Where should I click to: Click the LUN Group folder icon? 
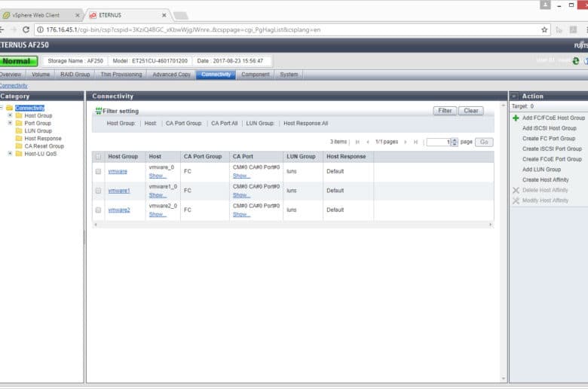[x=19, y=130]
